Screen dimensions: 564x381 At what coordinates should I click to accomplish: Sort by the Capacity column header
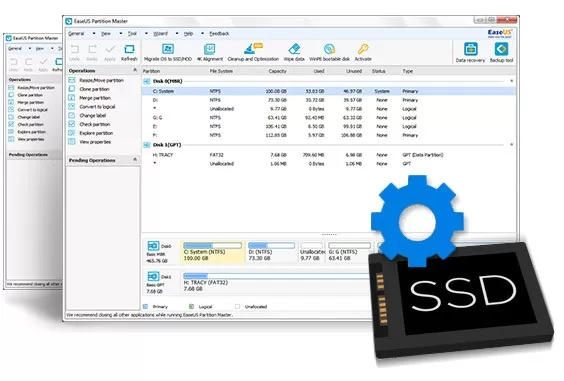pos(277,71)
